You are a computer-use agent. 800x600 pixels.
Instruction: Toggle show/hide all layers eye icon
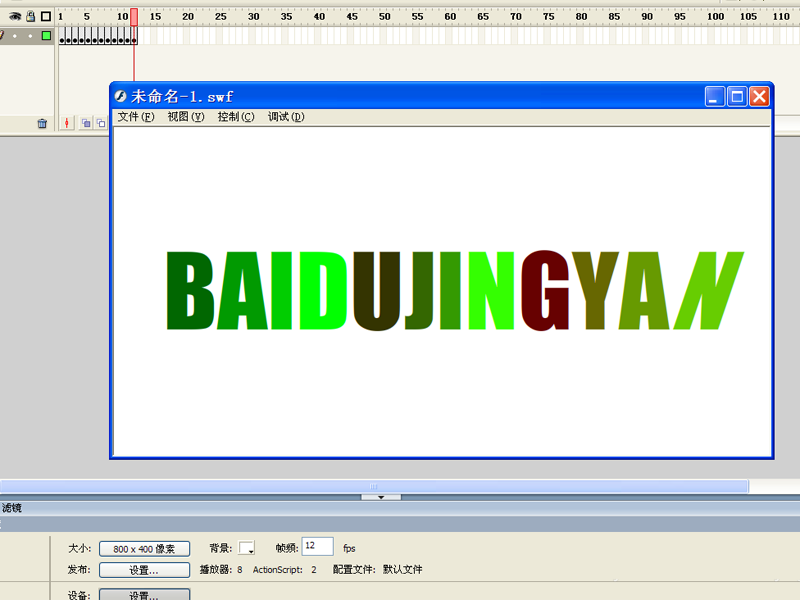(15, 16)
